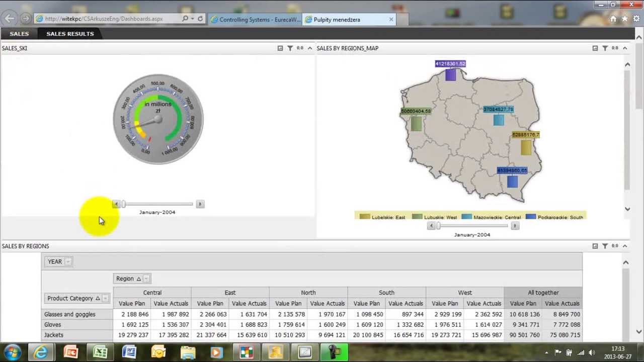Click the Windows Start orb
This screenshot has width=644, height=362.
[12, 352]
